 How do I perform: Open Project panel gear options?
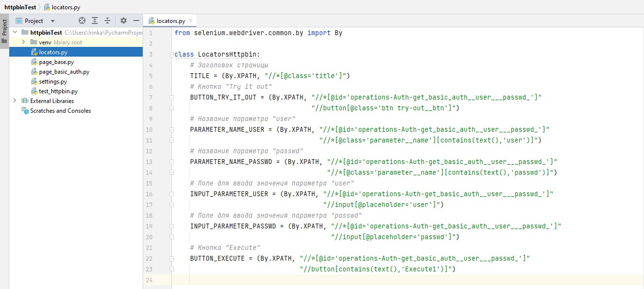point(124,21)
